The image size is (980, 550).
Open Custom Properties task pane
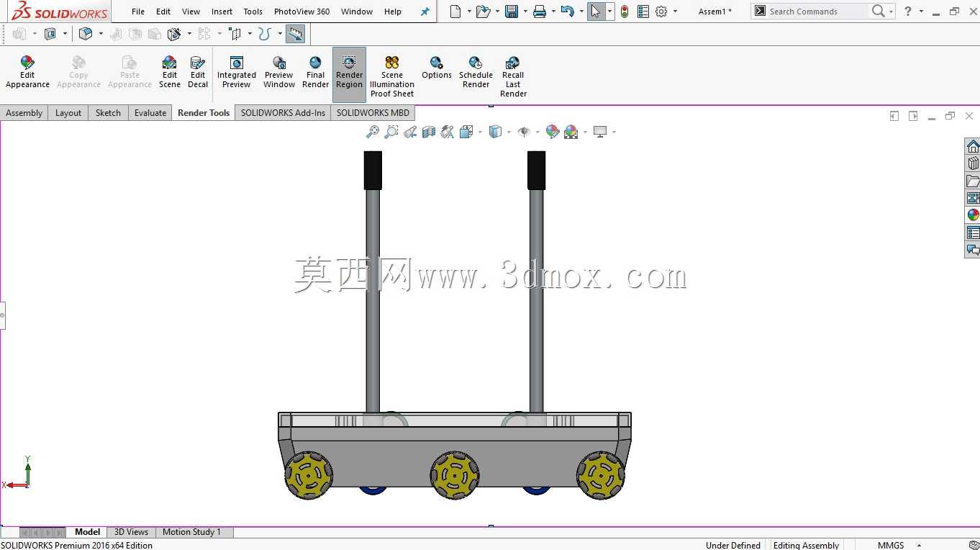pyautogui.click(x=973, y=233)
